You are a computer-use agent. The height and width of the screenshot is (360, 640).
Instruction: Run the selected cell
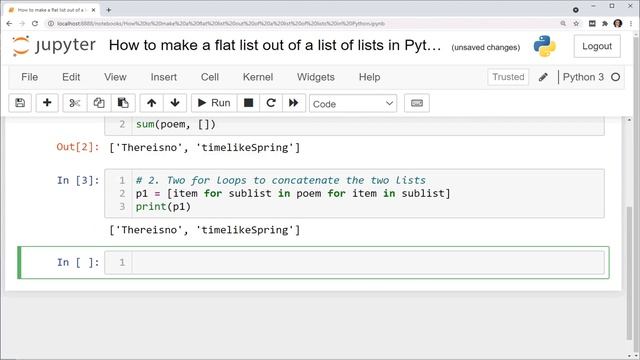[x=214, y=103]
